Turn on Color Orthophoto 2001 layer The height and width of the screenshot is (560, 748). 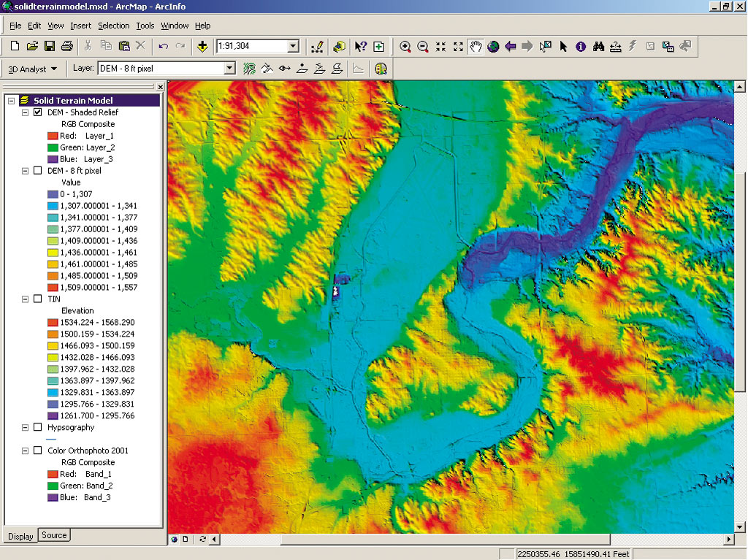click(38, 450)
